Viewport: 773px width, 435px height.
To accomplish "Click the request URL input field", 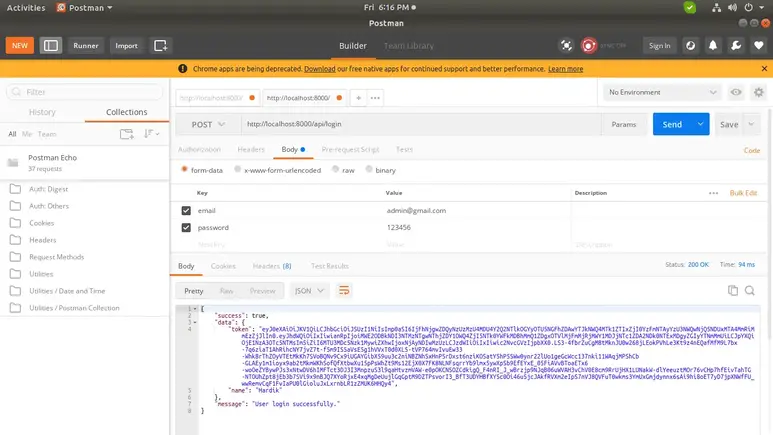I will [x=420, y=124].
